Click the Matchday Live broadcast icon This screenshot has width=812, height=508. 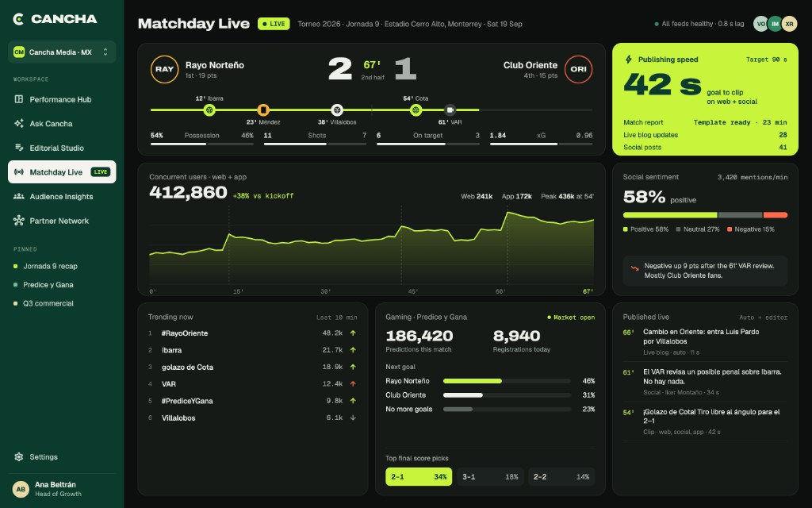click(19, 172)
